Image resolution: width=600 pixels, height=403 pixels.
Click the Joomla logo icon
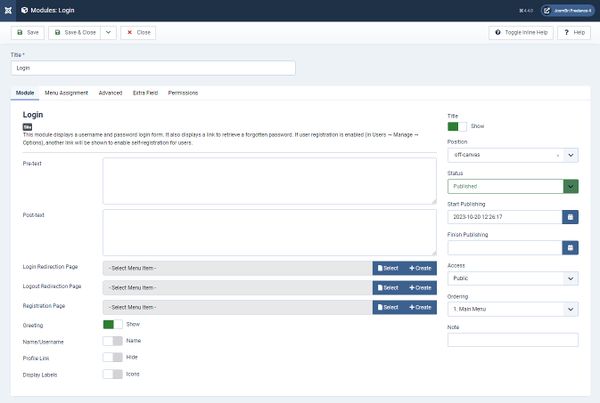[x=8, y=9]
